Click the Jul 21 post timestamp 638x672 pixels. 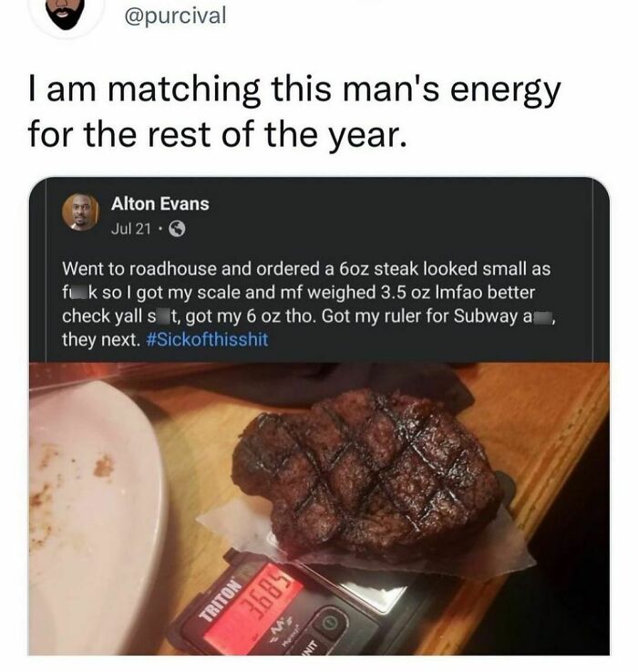(130, 227)
